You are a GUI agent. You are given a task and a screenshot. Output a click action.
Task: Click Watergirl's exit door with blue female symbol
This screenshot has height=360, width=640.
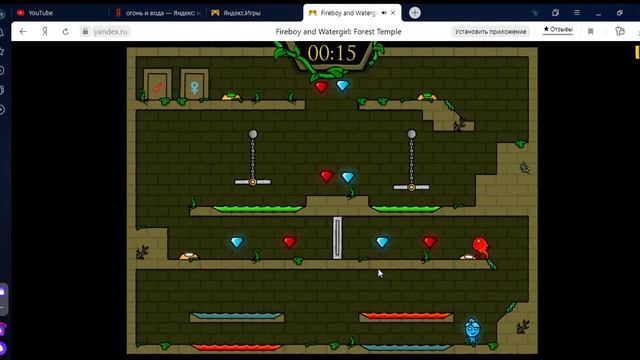tap(195, 84)
